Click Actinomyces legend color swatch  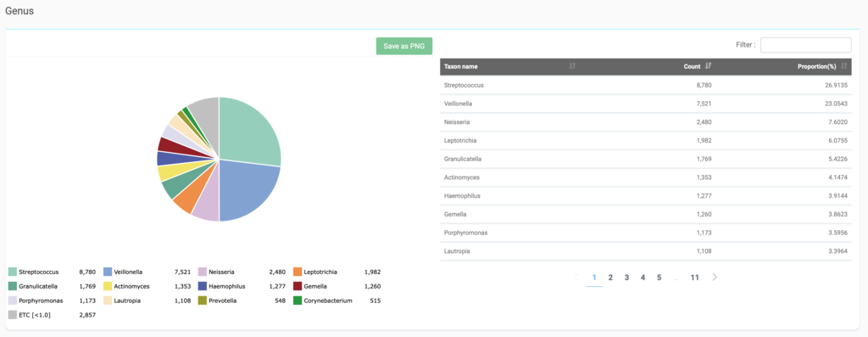point(108,287)
